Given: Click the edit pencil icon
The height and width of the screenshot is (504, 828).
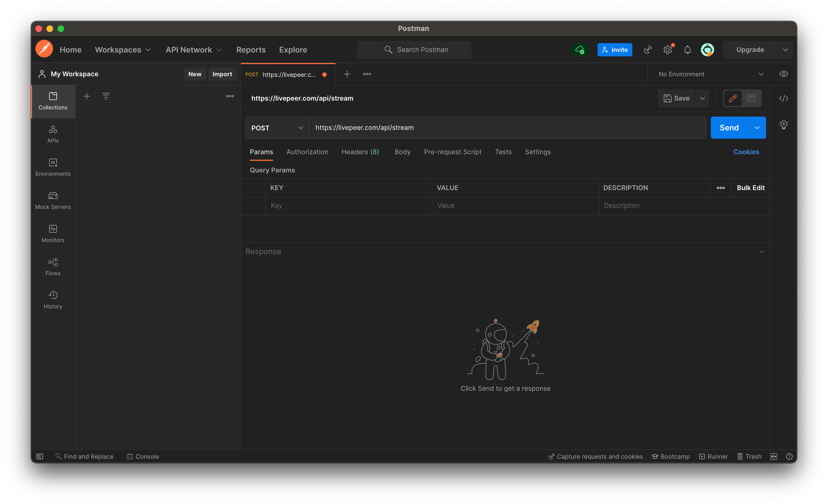Looking at the screenshot, I should pyautogui.click(x=733, y=98).
